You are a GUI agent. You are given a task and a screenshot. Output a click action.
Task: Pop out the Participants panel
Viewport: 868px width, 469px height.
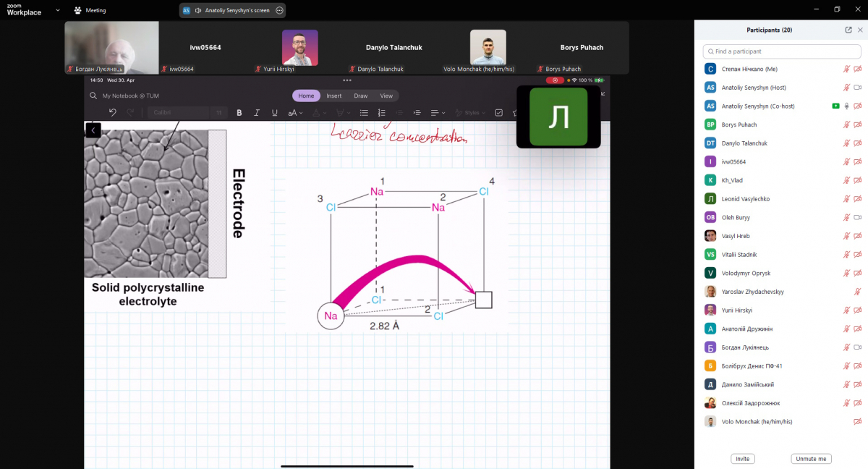[848, 30]
